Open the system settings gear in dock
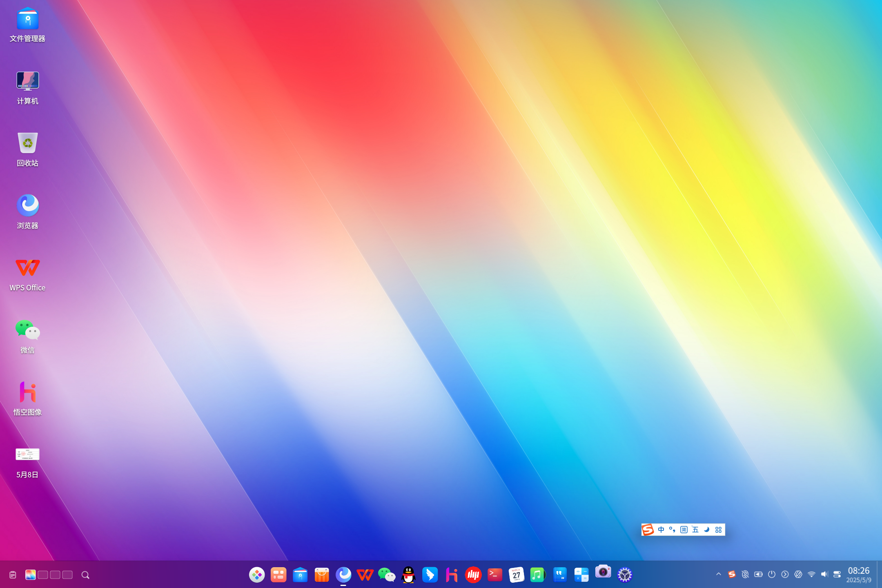This screenshot has height=588, width=882. click(x=625, y=575)
